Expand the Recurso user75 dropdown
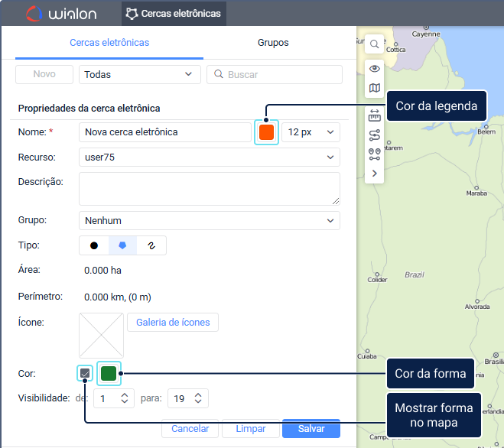 click(x=209, y=157)
